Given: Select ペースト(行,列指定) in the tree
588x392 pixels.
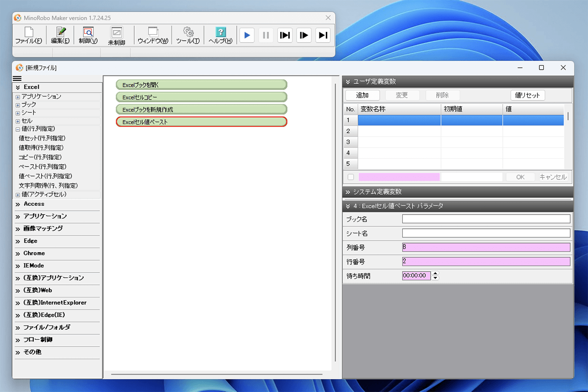Looking at the screenshot, I should [42, 167].
